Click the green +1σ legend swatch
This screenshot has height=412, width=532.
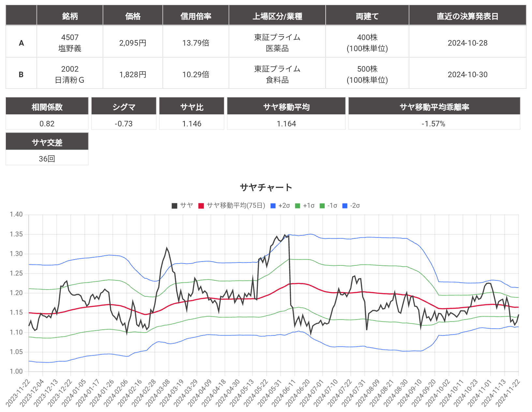298,206
